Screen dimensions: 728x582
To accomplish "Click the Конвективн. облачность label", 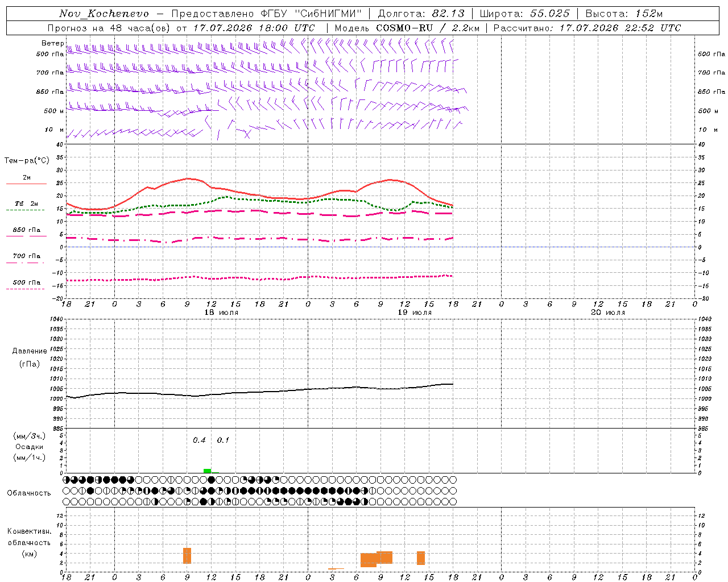I will [29, 542].
